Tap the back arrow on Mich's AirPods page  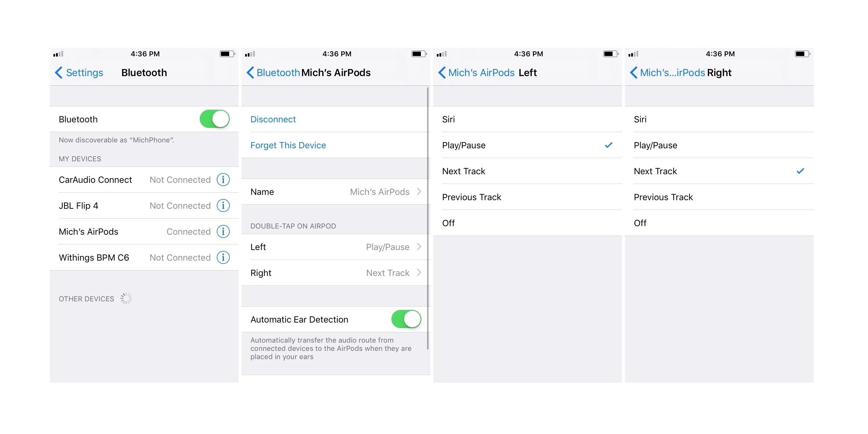pyautogui.click(x=249, y=72)
